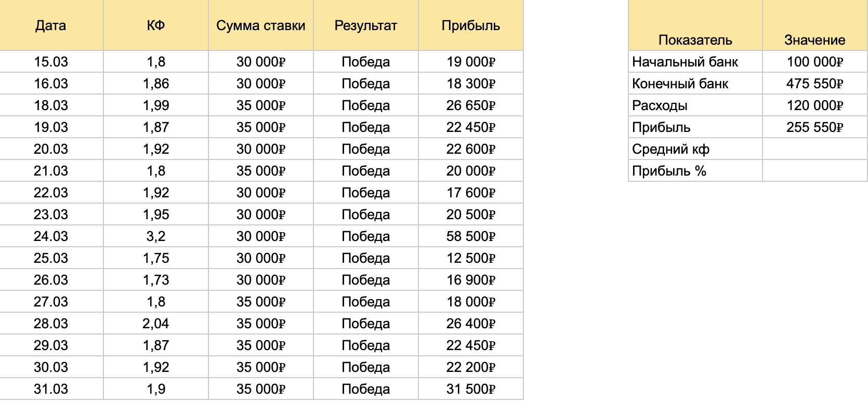Click the Сумма ставки column header
Image resolution: width=868 pixels, height=401 pixels.
click(x=260, y=25)
